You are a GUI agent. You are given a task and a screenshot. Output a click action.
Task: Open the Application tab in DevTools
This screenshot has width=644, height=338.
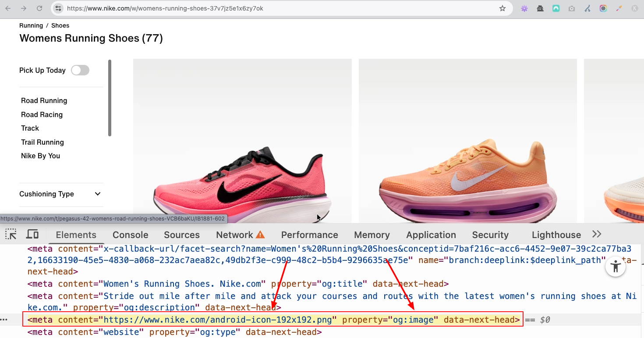[x=431, y=235]
